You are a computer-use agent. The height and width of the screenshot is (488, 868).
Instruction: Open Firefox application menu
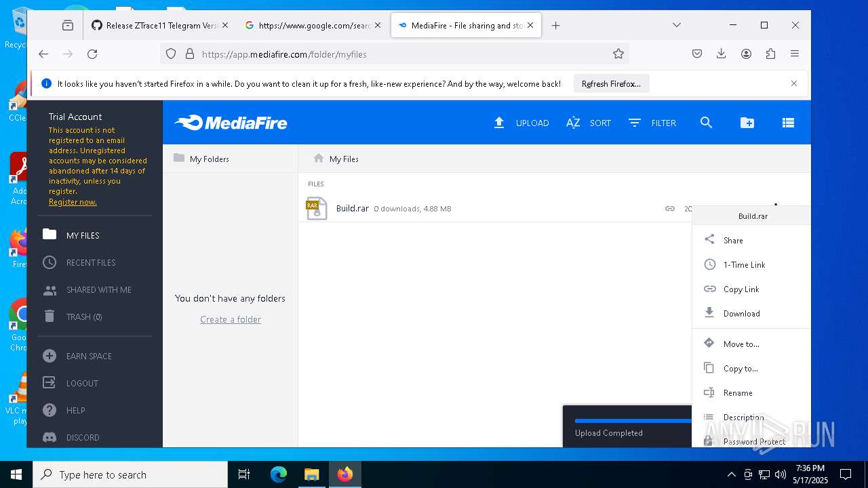(x=795, y=54)
